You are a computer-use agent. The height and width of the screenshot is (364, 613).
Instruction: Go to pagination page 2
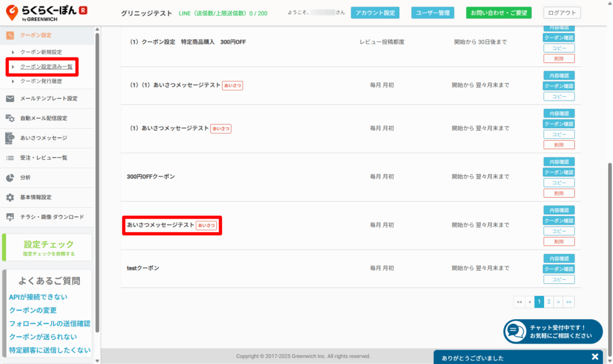pos(549,302)
